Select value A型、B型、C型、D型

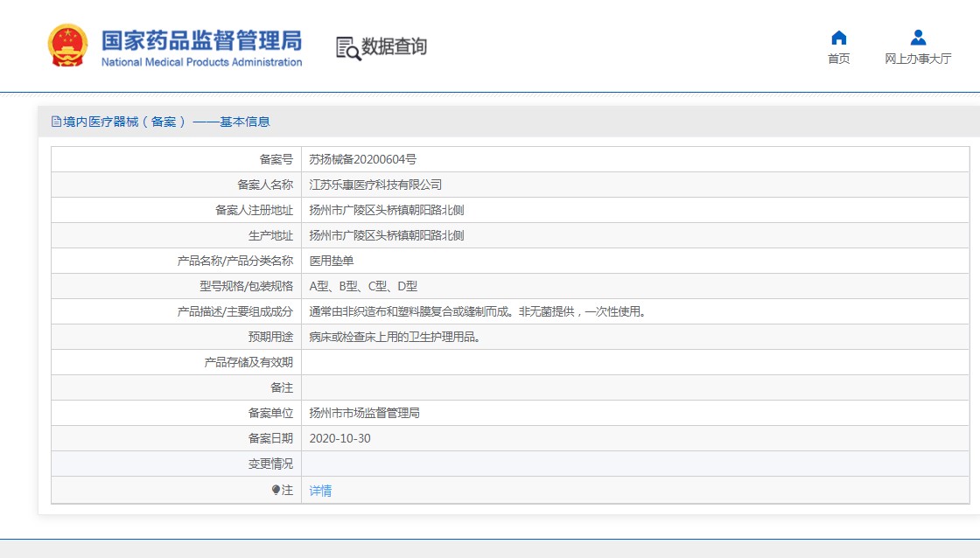coord(363,286)
